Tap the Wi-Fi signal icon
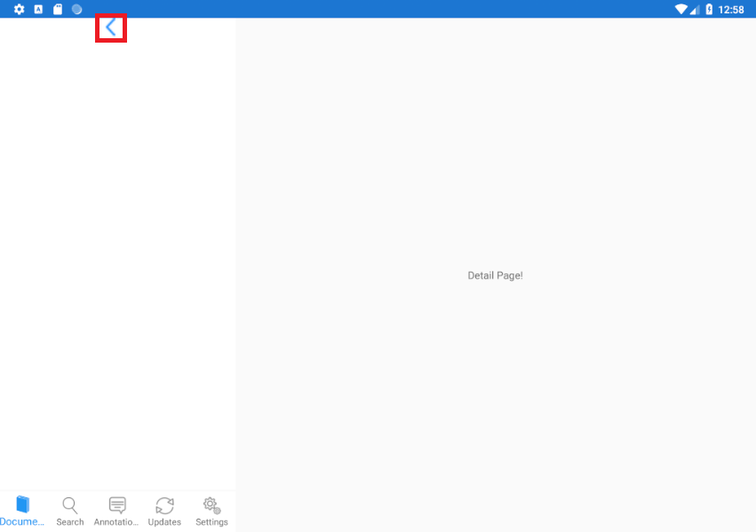 [x=680, y=9]
